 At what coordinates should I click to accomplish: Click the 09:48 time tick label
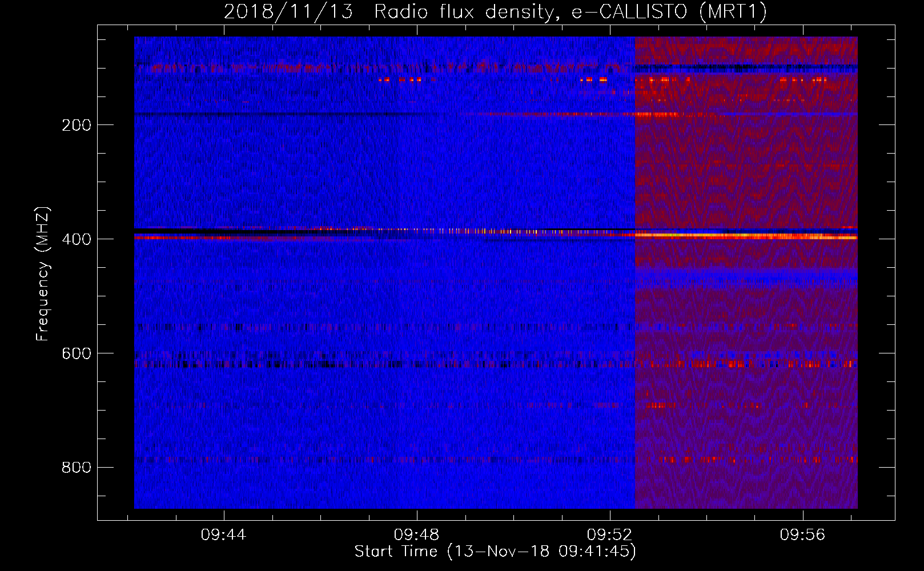[x=416, y=534]
